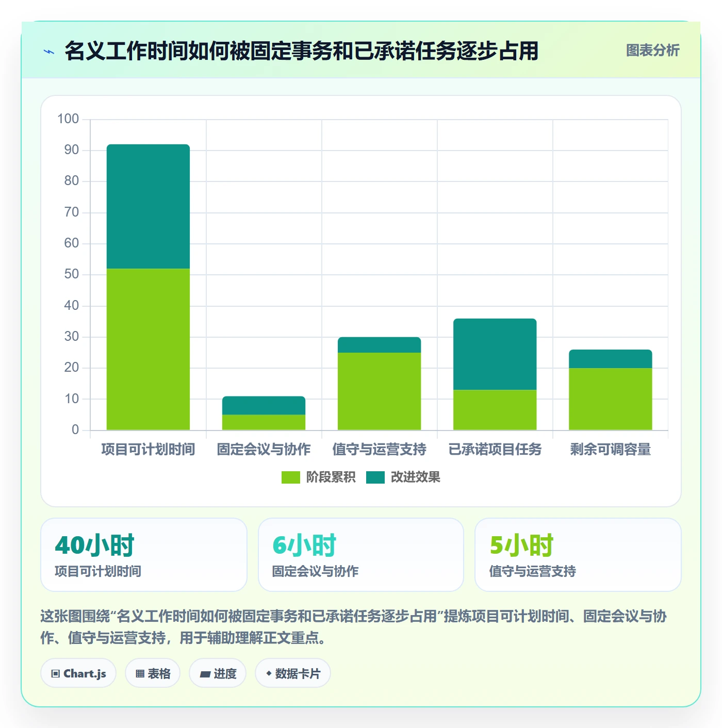Viewport: 722px width, 728px height.
Task: Click the 0 y-axis tick label
Action: [x=75, y=429]
